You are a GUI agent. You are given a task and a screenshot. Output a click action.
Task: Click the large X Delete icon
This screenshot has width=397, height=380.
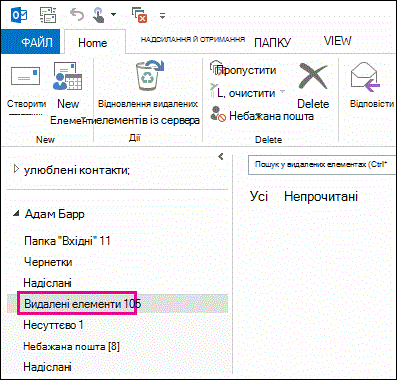tap(313, 76)
